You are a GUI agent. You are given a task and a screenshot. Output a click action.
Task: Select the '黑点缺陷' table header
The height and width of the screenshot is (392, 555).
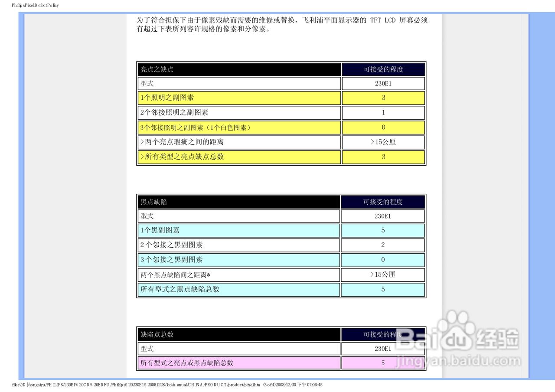point(239,202)
